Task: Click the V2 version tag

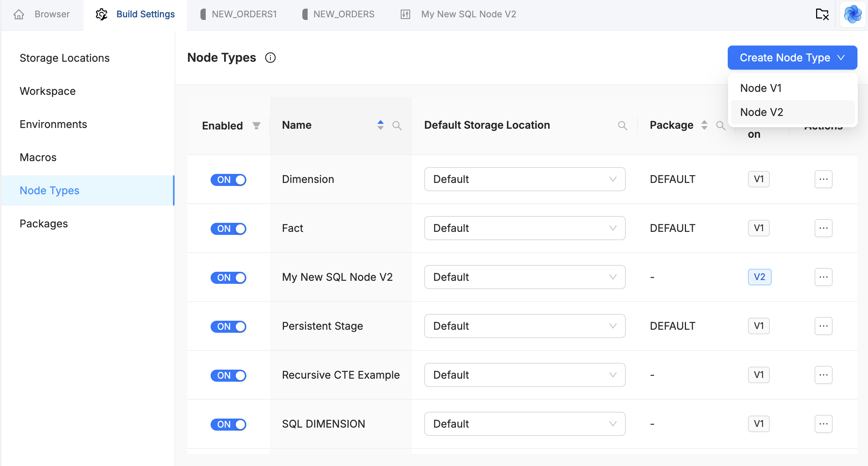Action: pyautogui.click(x=759, y=277)
